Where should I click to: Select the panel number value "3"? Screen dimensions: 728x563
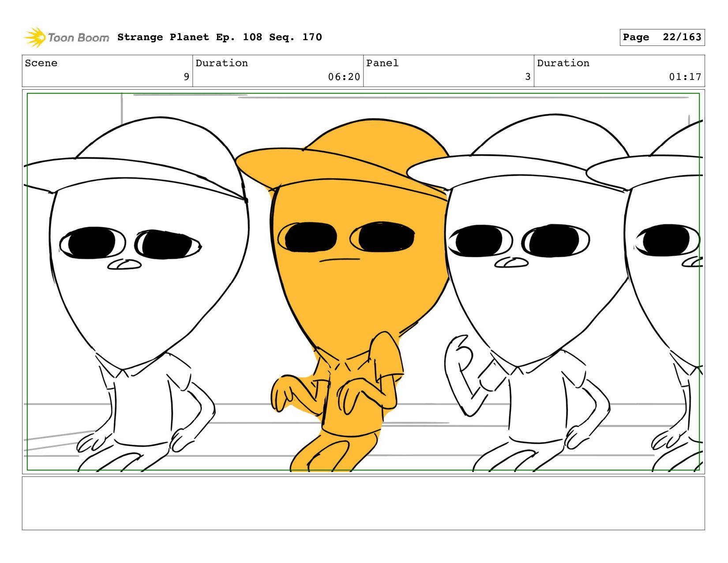(528, 77)
